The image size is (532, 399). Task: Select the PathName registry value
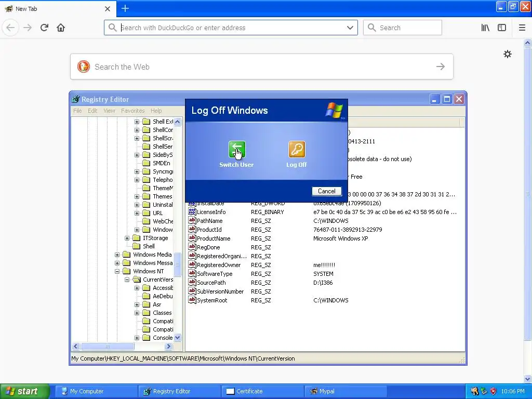[x=210, y=221]
